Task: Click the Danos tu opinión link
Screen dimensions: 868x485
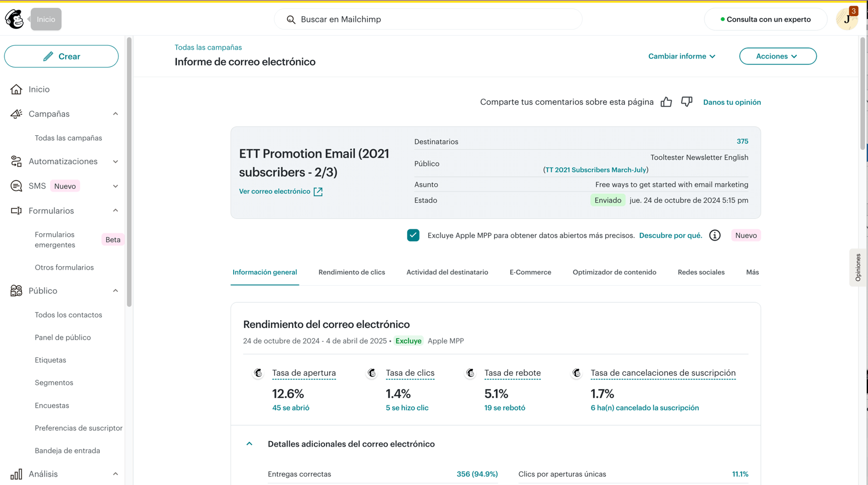Action: [732, 102]
